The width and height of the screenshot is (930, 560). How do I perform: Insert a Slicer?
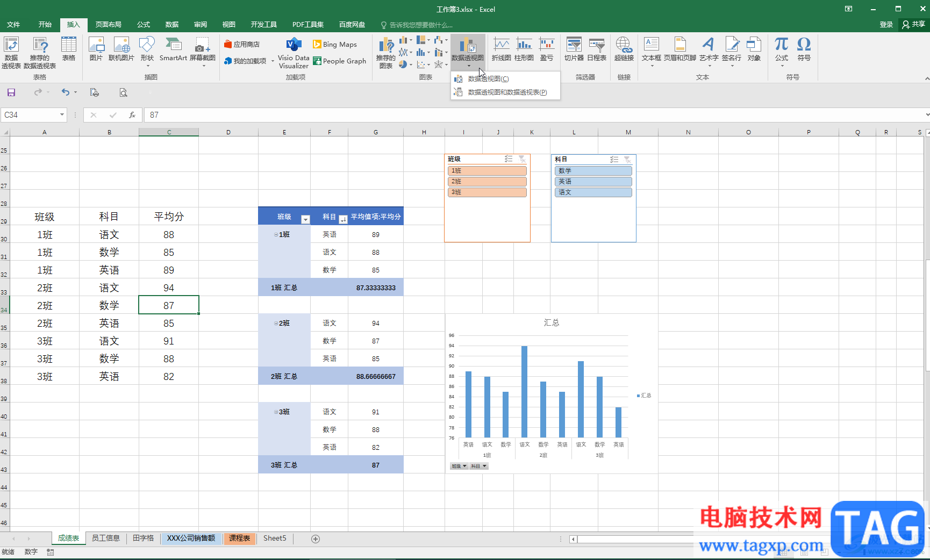pyautogui.click(x=574, y=49)
